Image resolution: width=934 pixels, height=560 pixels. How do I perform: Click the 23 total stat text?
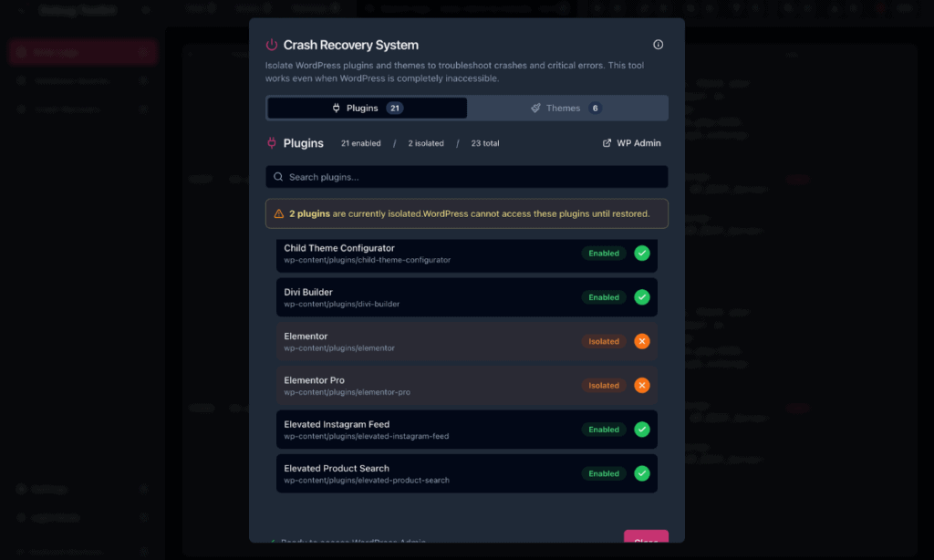485,143
